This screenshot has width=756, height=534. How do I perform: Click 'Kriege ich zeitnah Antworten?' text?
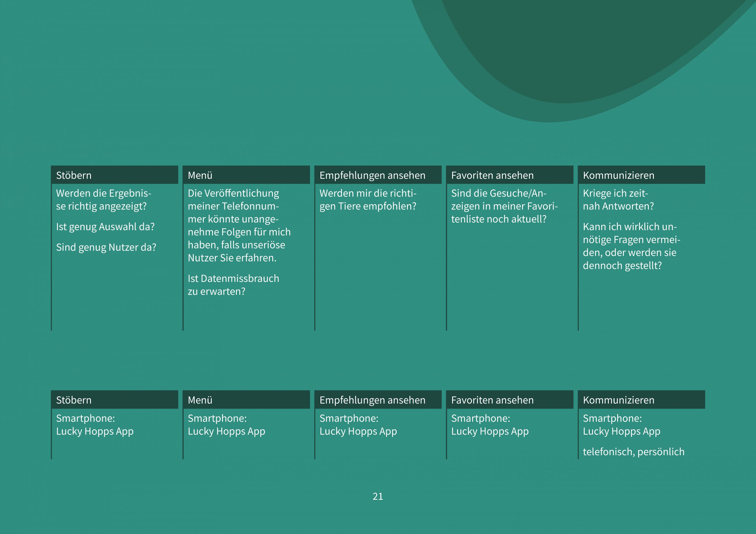tap(618, 200)
